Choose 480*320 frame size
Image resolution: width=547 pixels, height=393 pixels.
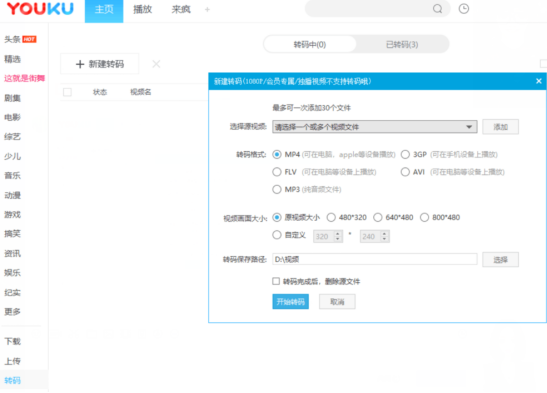(331, 218)
